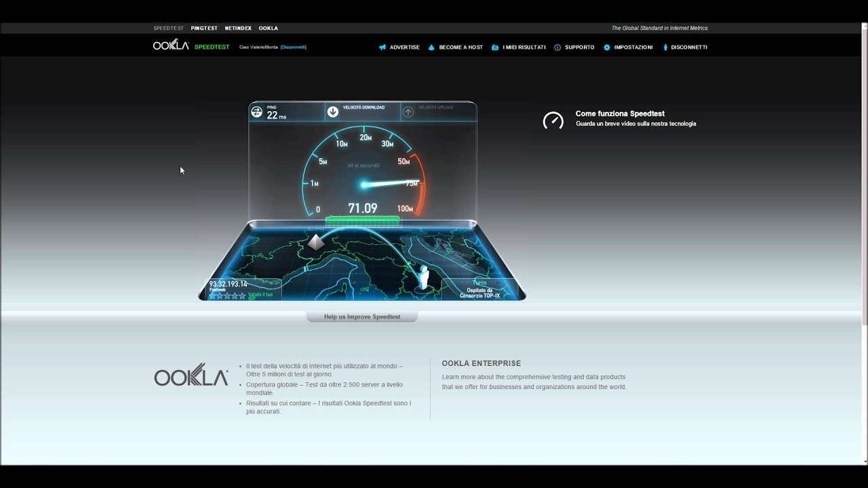Open the Supporto menu item
Viewport: 868px width, 488px height.
[580, 47]
